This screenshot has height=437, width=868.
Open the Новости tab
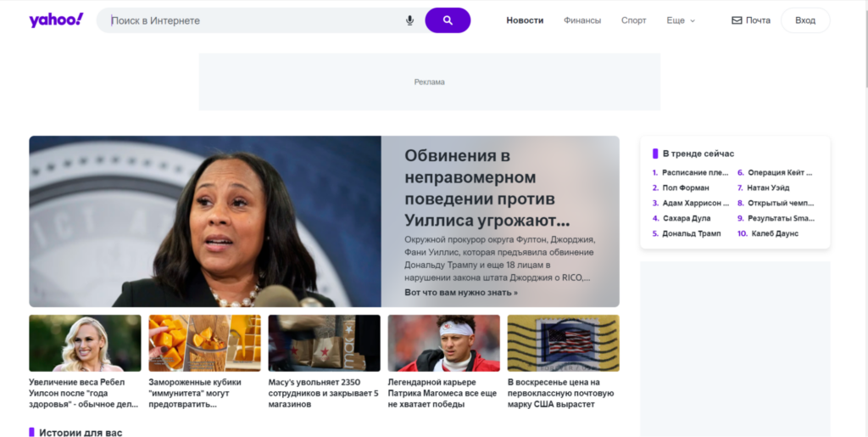coord(525,20)
